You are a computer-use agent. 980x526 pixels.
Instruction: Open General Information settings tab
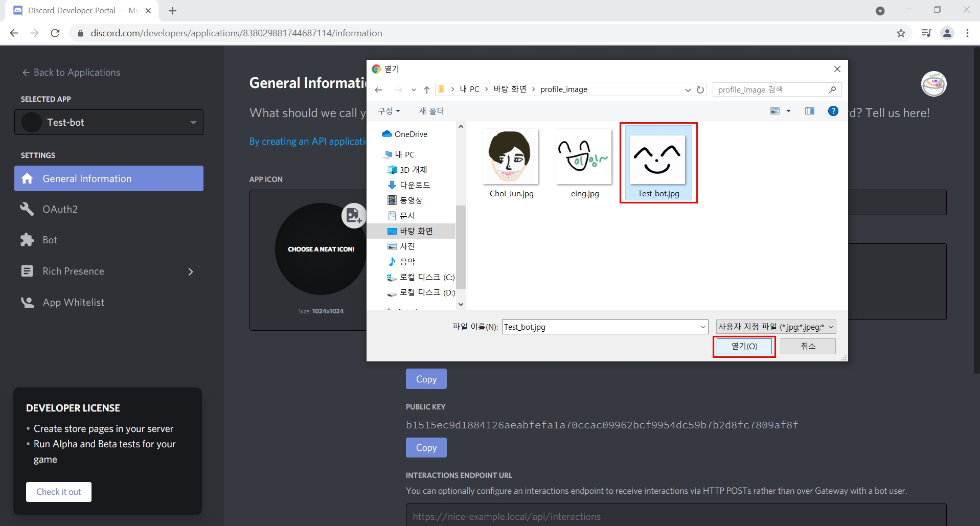point(109,178)
